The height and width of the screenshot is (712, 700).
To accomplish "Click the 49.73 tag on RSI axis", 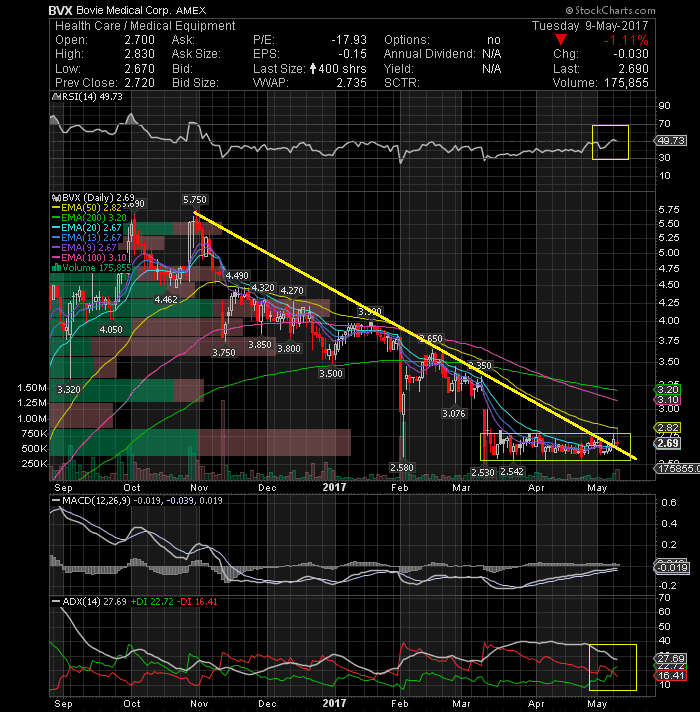I will (671, 140).
